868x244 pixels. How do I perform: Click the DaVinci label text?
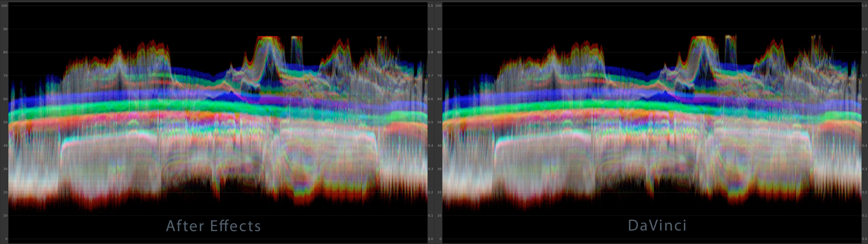657,225
